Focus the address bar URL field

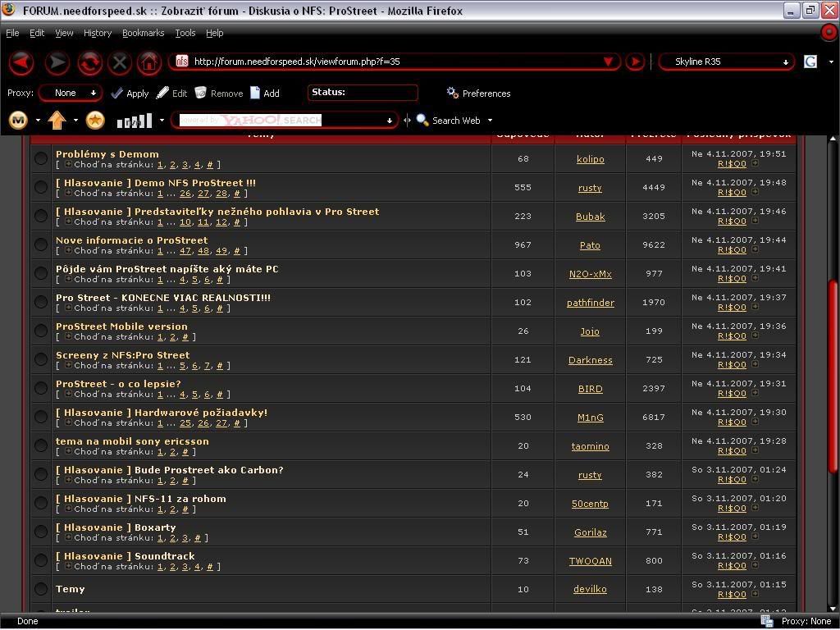[395, 62]
